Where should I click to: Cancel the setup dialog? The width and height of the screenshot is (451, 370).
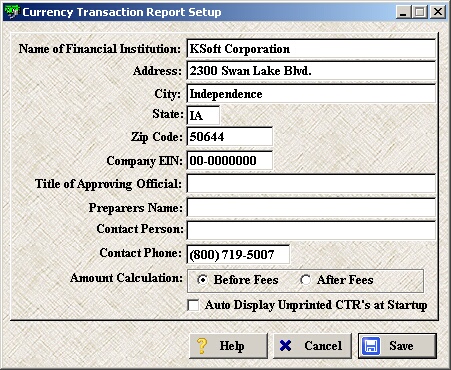point(312,346)
